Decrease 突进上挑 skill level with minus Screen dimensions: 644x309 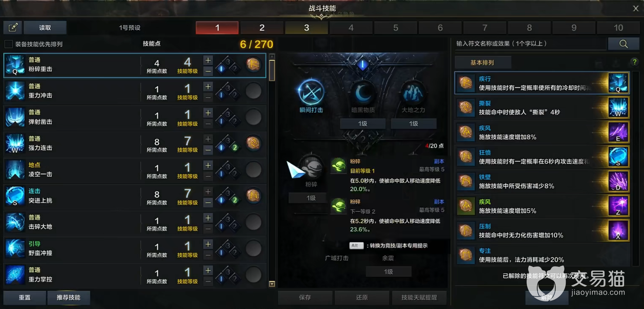coord(208,202)
